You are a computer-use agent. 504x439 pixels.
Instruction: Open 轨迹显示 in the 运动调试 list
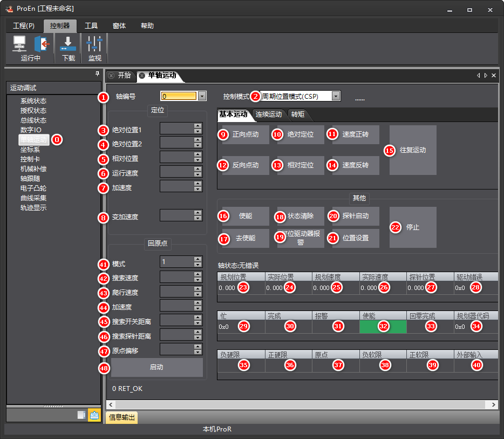(33, 208)
